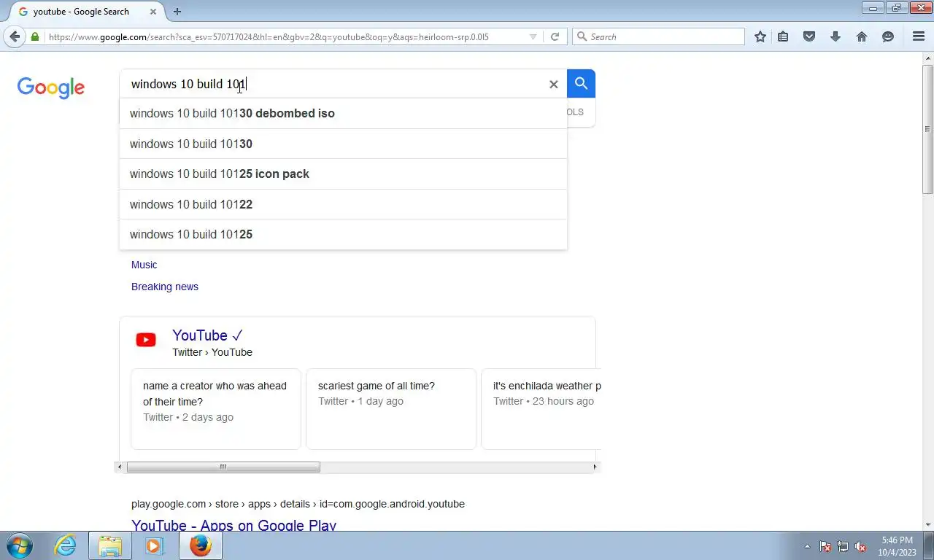
Task: Open the Downloads arrow icon
Action: pyautogui.click(x=835, y=36)
